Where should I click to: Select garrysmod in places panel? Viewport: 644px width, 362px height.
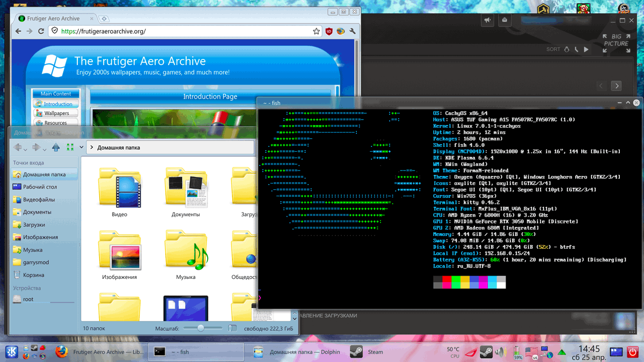coord(45,262)
